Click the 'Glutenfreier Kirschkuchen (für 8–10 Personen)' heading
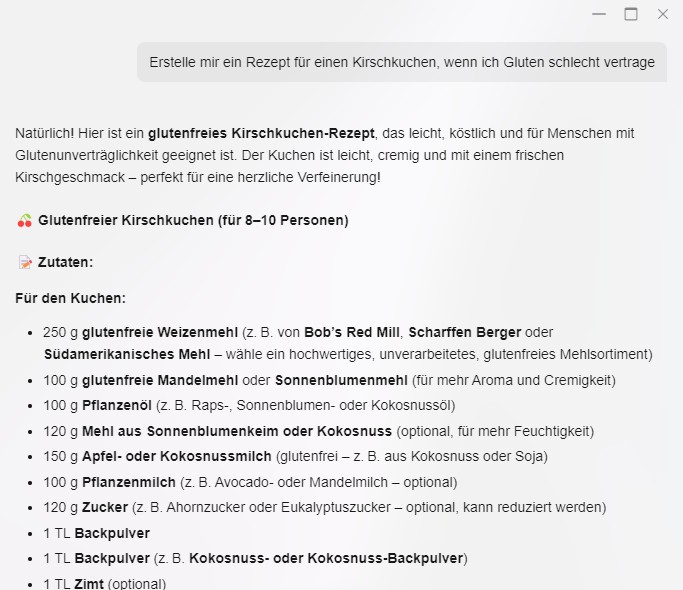The width and height of the screenshot is (683, 590). 193,220
